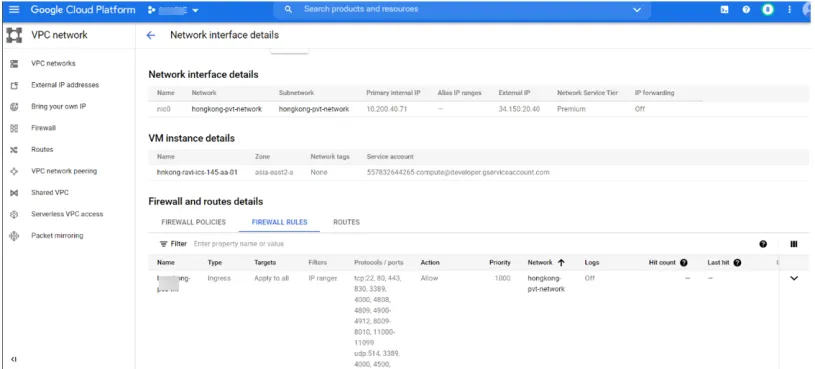This screenshot has width=815, height=369.
Task: Open the project selector dropdown arrow
Action: pyautogui.click(x=195, y=10)
